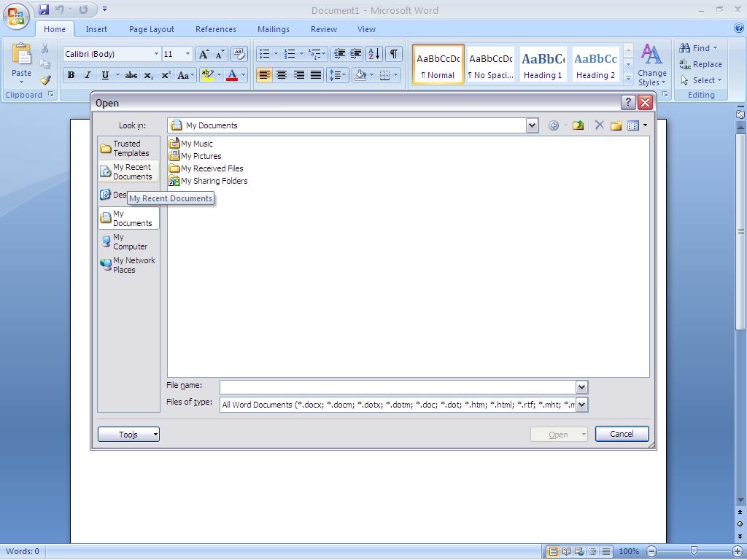Viewport: 747px width, 560px height.
Task: Click Replace in Editing group
Action: tap(700, 64)
